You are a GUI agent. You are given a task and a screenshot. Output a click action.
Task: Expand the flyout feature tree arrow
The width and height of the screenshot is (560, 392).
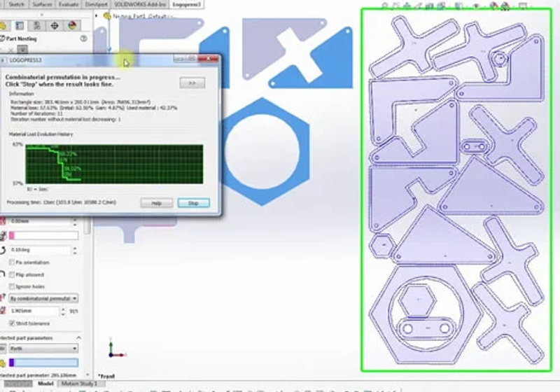coord(97,16)
